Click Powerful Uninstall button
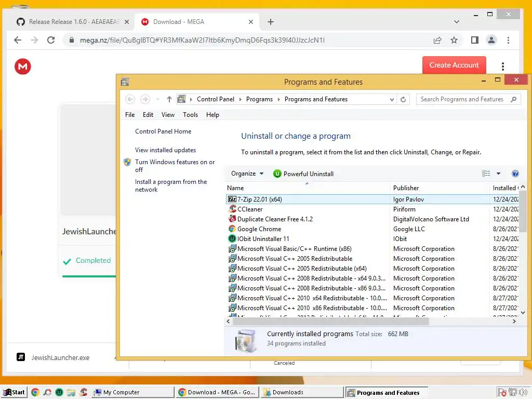Screen dimensions: 532x399 [x=303, y=174]
